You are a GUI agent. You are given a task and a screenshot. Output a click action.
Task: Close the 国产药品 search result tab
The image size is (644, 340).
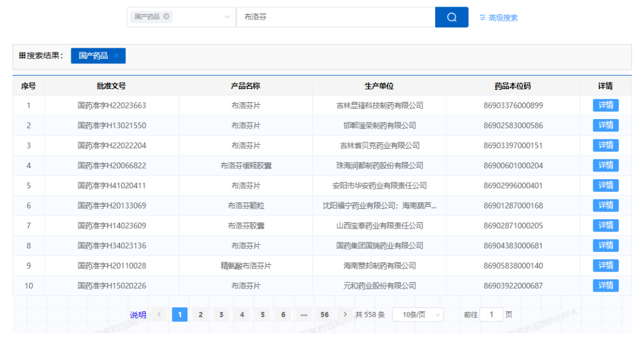tap(116, 55)
